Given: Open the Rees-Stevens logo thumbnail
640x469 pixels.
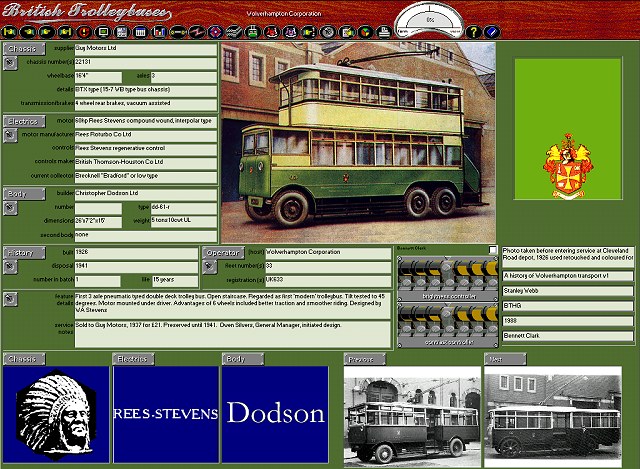Looking at the screenshot, I should 166,414.
